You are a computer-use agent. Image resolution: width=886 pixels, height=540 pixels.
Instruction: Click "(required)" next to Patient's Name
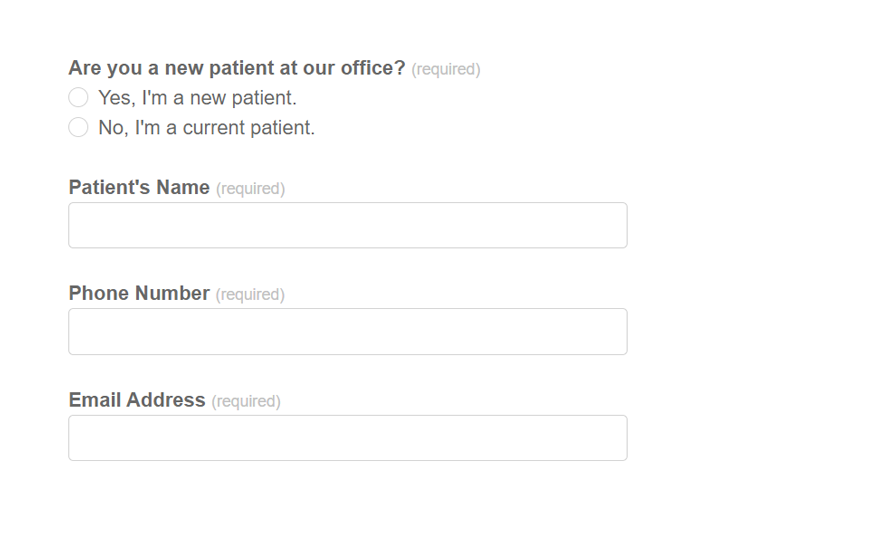click(x=250, y=189)
